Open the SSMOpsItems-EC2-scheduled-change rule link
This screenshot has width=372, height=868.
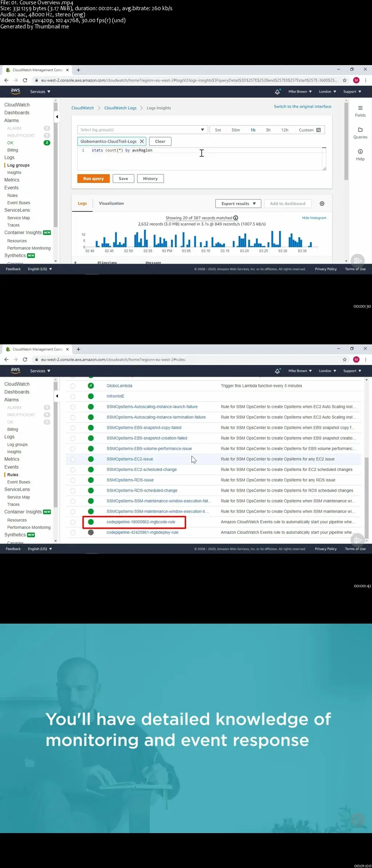tap(142, 469)
